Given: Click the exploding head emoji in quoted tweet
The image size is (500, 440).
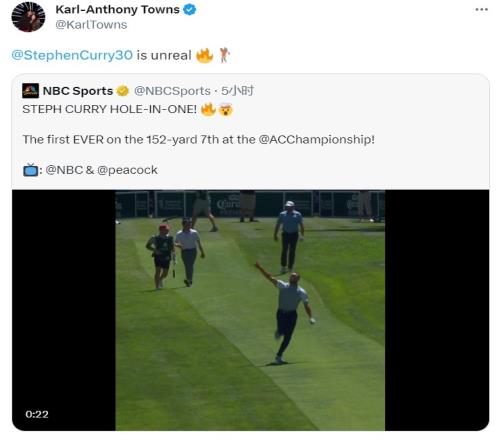Looking at the screenshot, I should 226,109.
